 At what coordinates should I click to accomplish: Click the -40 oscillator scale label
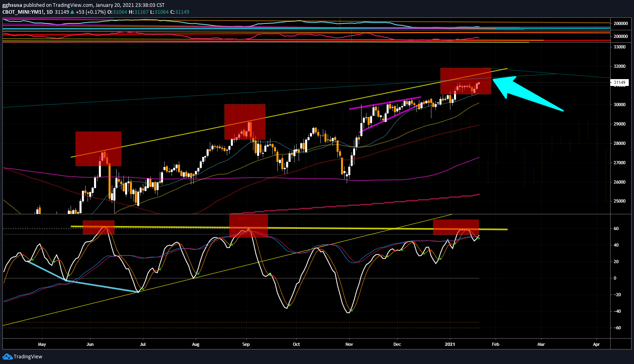coord(617,311)
